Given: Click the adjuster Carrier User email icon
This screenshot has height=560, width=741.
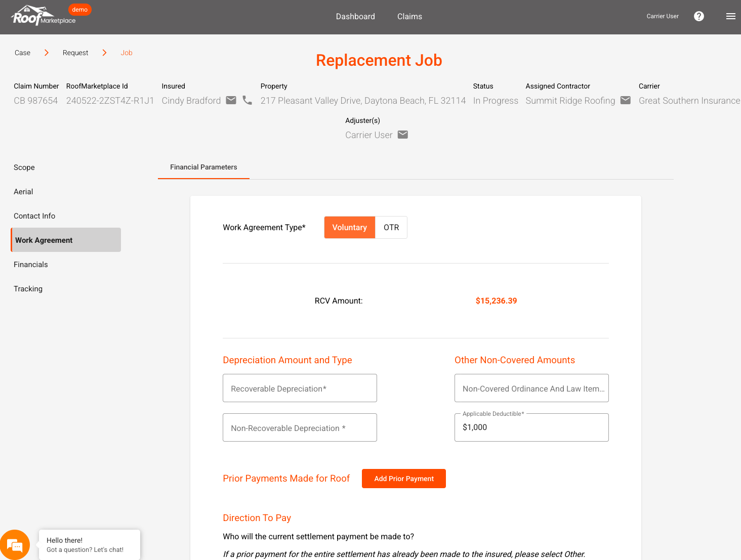Looking at the screenshot, I should pyautogui.click(x=403, y=135).
